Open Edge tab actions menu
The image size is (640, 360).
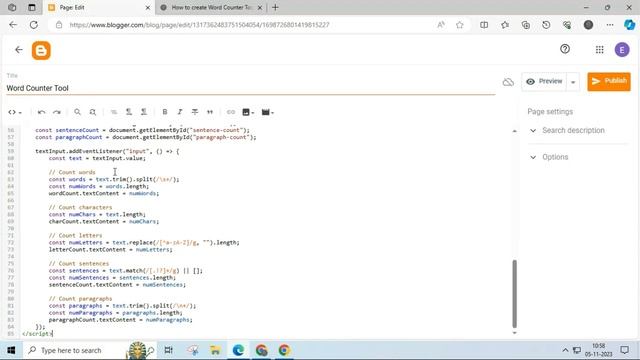coord(32,7)
